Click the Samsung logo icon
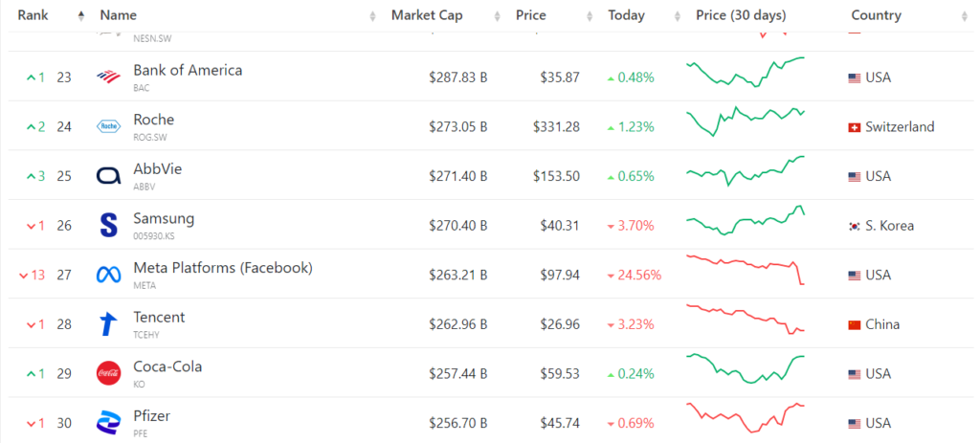Image resolution: width=980 pixels, height=443 pixels. [x=108, y=225]
